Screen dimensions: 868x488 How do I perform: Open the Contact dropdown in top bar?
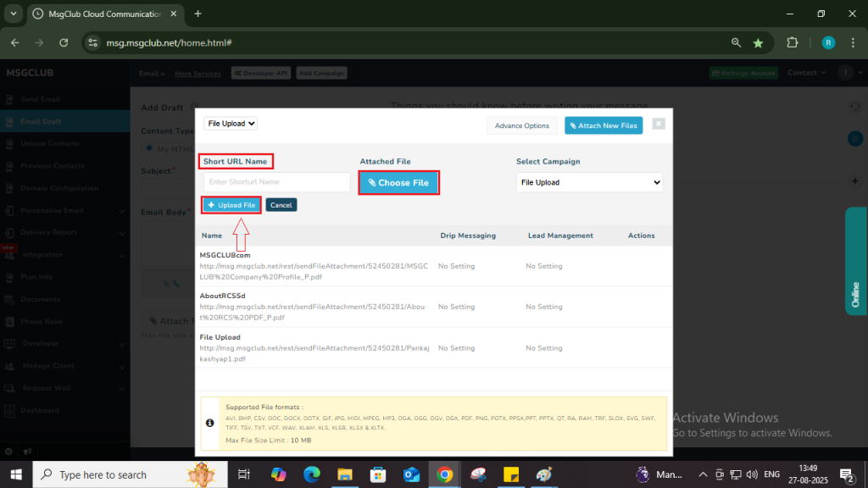pos(807,73)
